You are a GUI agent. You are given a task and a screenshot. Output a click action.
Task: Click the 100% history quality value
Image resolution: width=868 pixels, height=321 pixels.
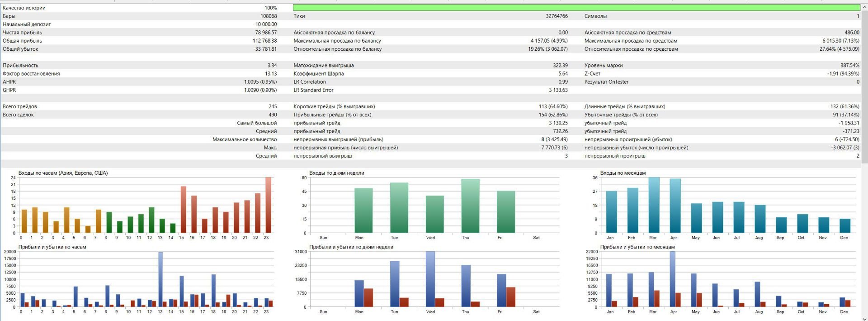[271, 8]
